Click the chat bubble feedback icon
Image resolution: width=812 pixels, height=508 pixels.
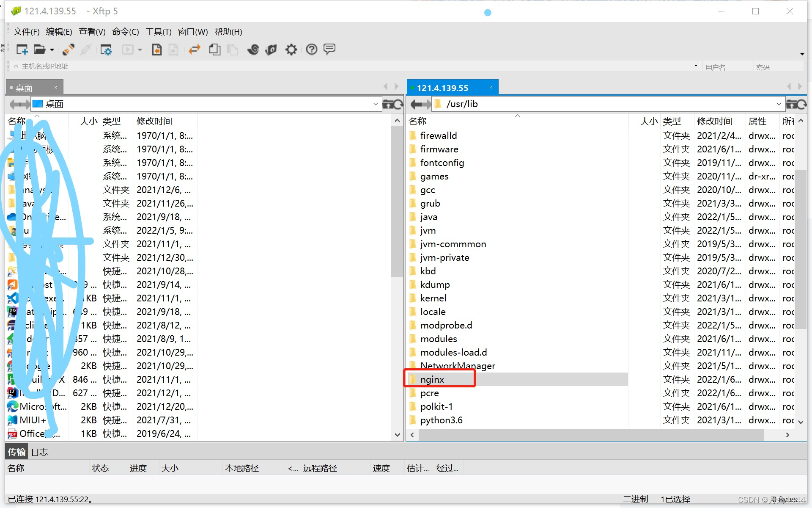coord(329,50)
